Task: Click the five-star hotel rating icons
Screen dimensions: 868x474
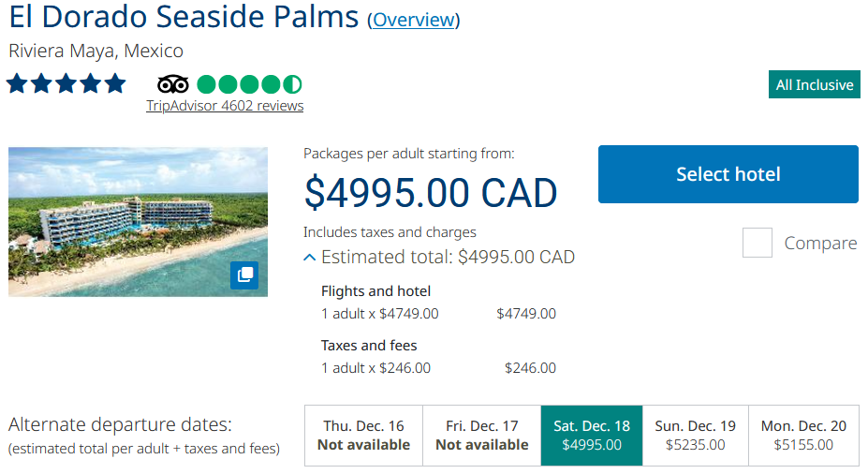Action: 66,84
